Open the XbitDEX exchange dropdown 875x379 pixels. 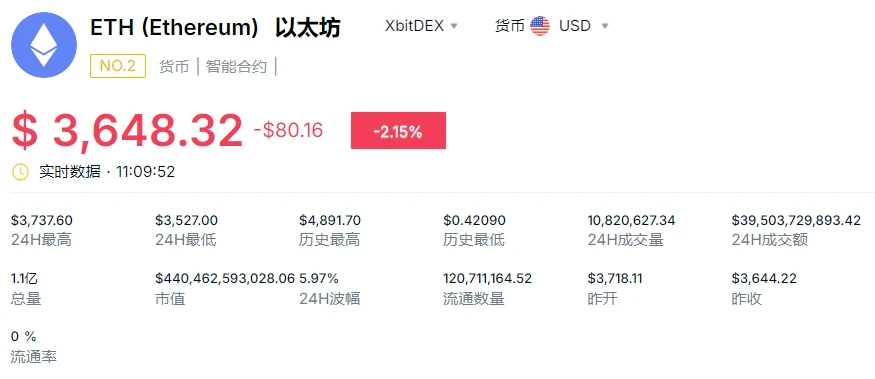click(x=421, y=26)
